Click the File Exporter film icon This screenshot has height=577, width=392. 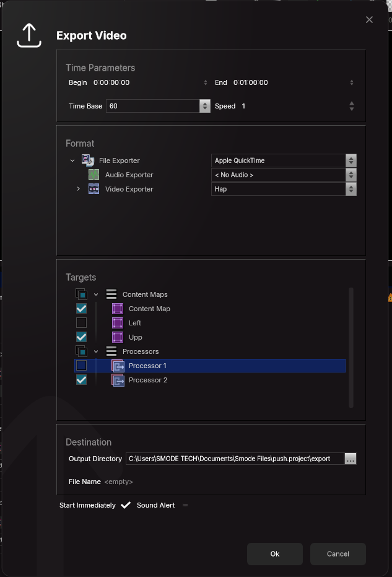tap(88, 161)
